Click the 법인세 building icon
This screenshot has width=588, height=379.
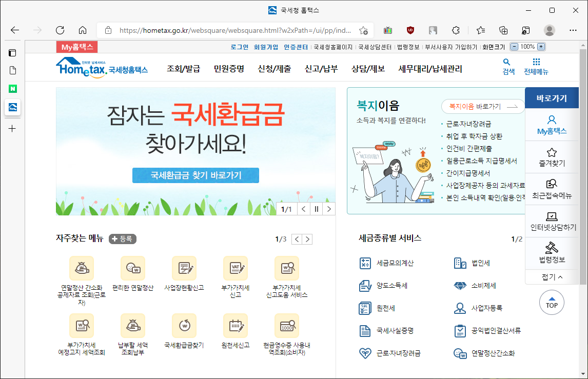[x=460, y=263]
